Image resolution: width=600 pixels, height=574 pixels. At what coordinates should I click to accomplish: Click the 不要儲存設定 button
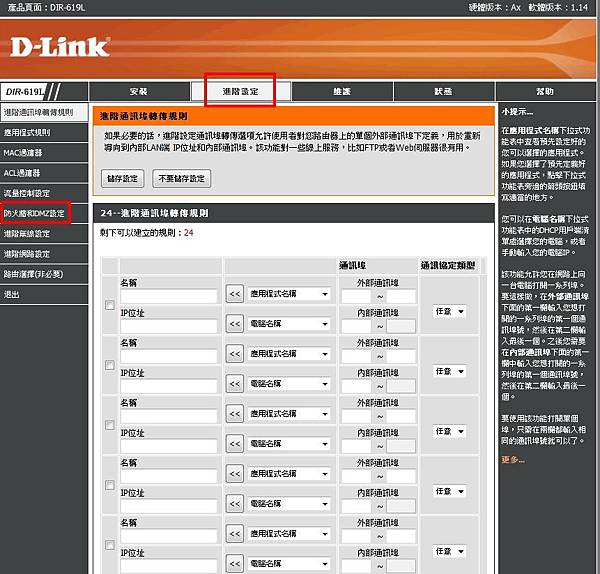(181, 179)
